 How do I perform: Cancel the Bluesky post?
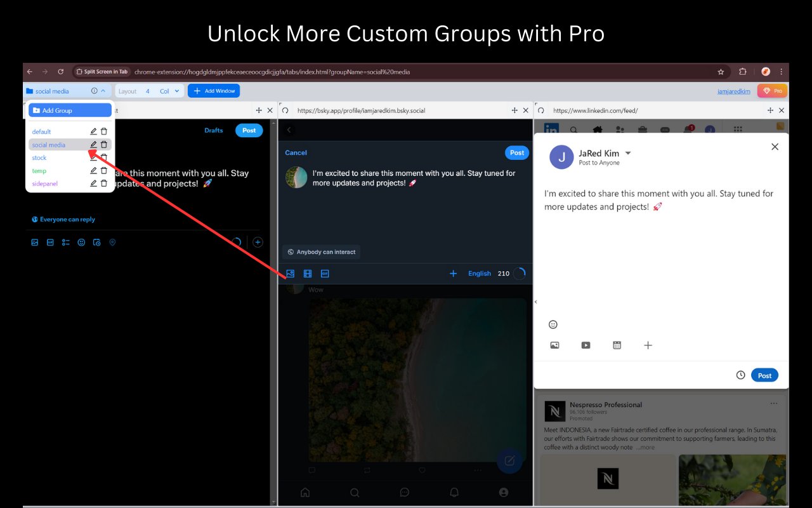296,152
